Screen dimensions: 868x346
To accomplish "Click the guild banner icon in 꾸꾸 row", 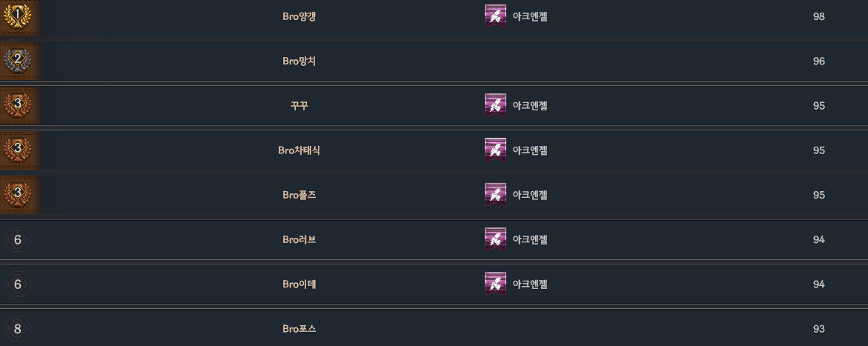I will point(495,105).
